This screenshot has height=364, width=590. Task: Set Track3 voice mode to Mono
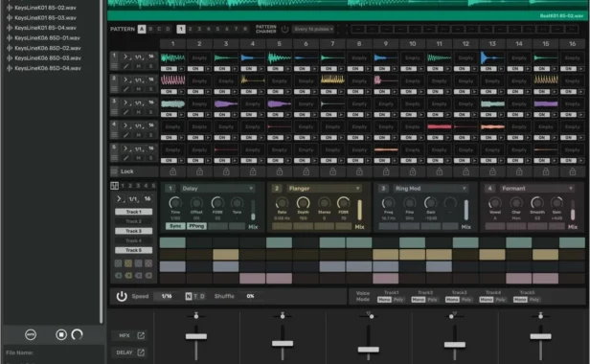point(452,300)
